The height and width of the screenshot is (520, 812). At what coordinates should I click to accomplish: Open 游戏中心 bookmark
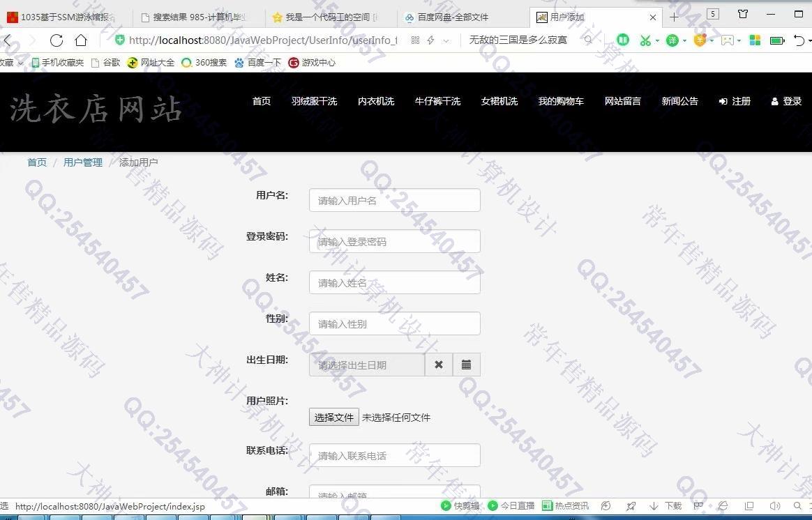point(312,63)
